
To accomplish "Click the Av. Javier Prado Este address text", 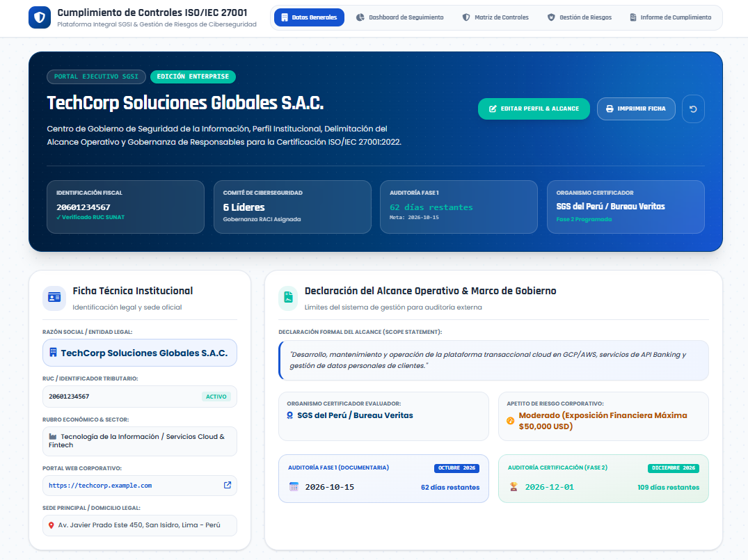I will pos(139,525).
